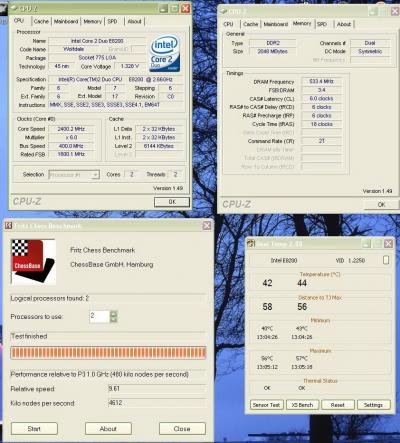The width and height of the screenshot is (400, 443).
Task: Click the Relative speed value 9.61
Action: [157, 389]
